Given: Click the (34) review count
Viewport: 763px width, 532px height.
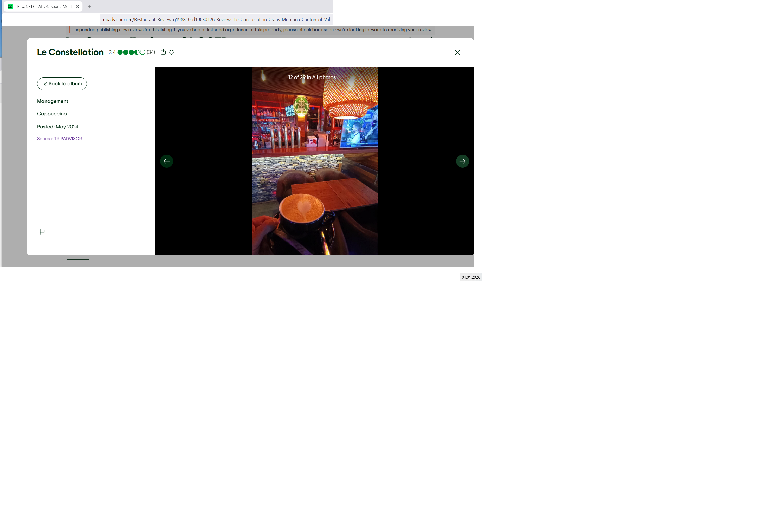Looking at the screenshot, I should pyautogui.click(x=151, y=52).
